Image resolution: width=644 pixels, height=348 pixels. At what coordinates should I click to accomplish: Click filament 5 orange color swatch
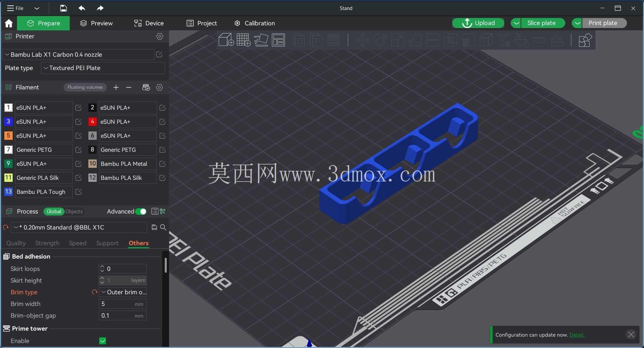[x=8, y=135]
